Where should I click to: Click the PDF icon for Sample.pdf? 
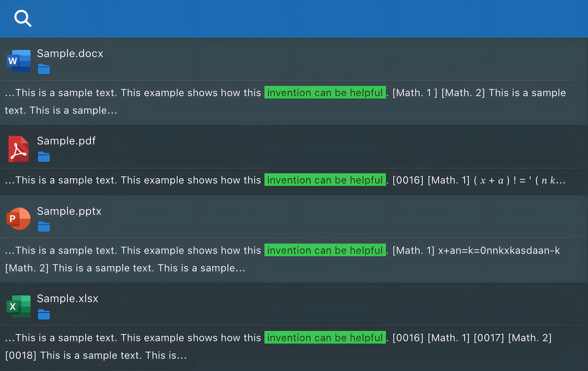tap(19, 149)
